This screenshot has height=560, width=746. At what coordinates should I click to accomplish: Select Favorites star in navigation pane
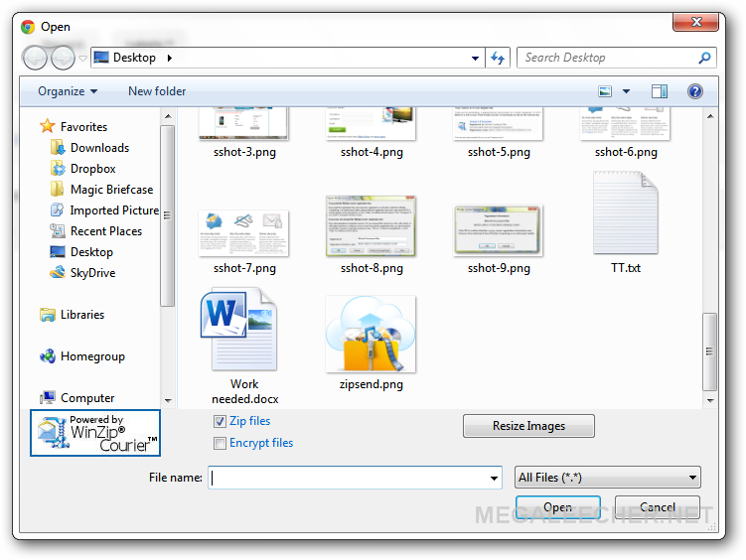pyautogui.click(x=48, y=126)
